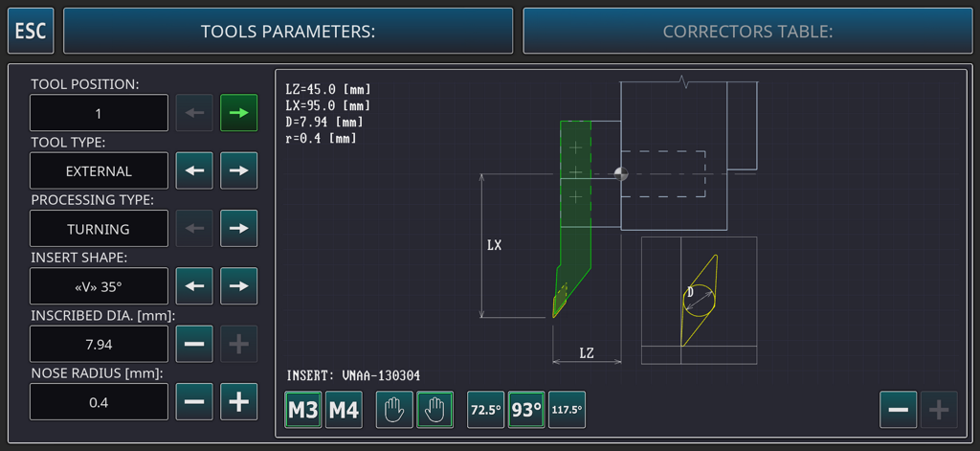Switch to the Tools Parameters tab
980x451 pixels.
288,31
